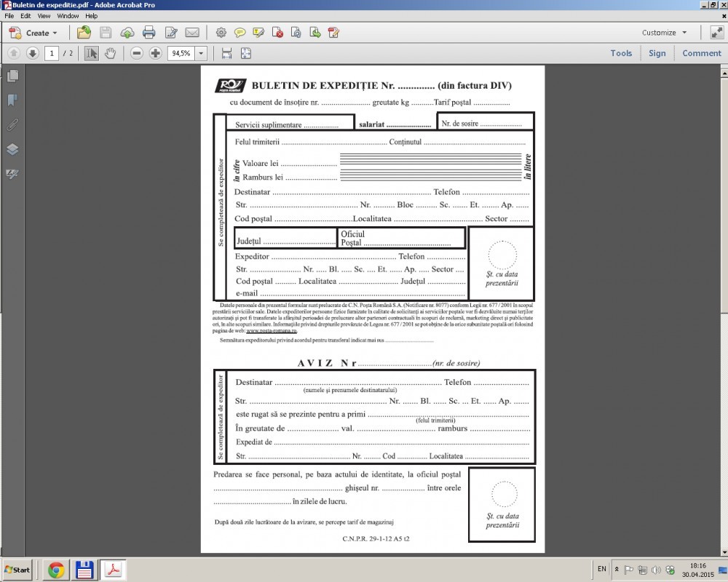728x582 pixels.
Task: Zoom in with the plus button
Action: (156, 53)
